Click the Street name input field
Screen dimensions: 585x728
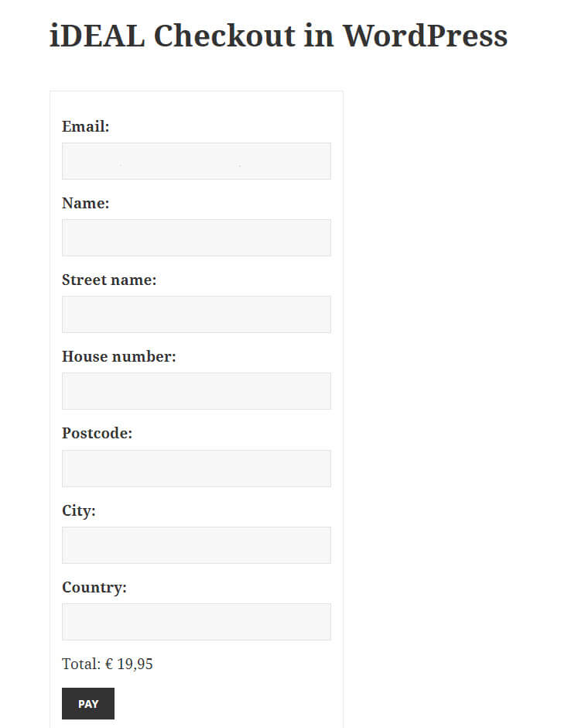(196, 314)
